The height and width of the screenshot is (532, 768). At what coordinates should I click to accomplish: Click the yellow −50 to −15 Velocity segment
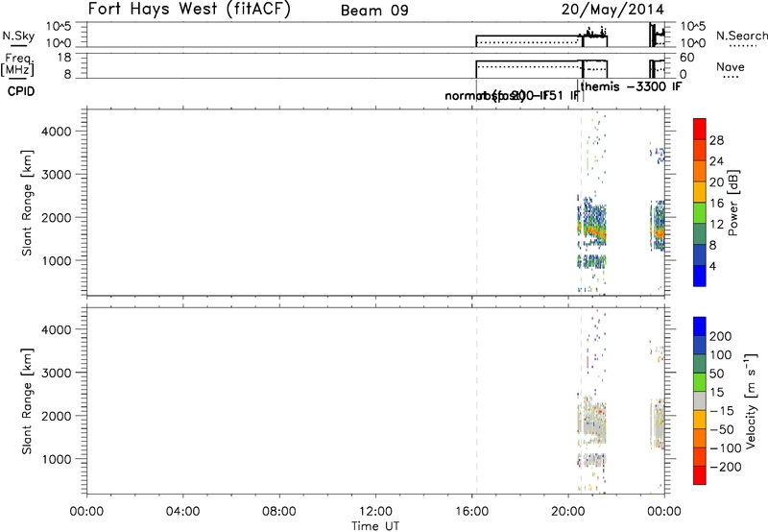(700, 420)
